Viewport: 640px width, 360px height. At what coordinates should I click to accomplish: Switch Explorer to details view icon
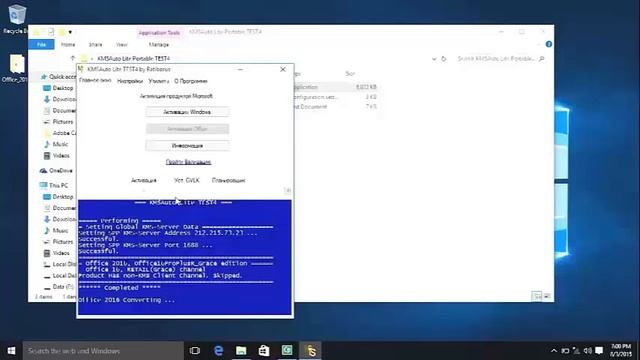(x=537, y=296)
